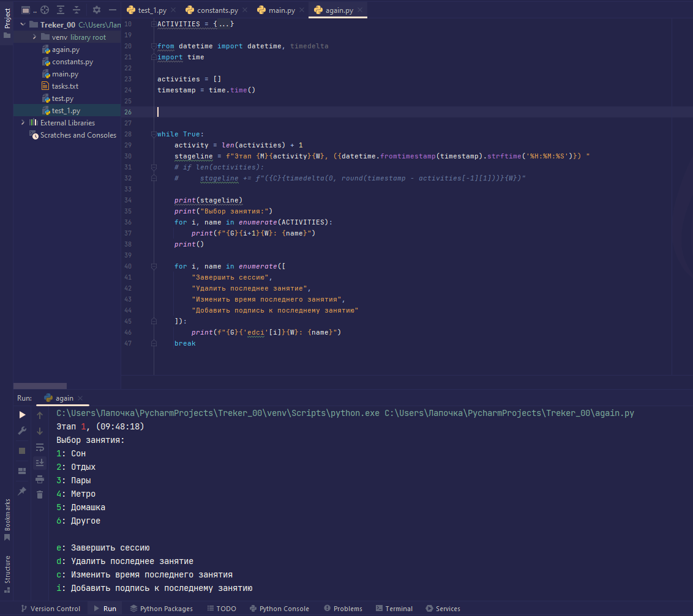Image resolution: width=693 pixels, height=616 pixels.
Task: Collapse the Treker_00 project root node
Action: (23, 24)
